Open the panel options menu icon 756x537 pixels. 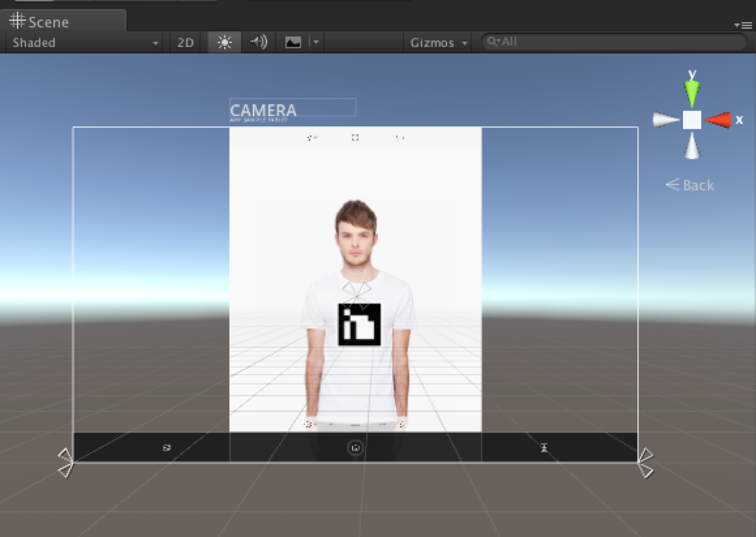click(743, 24)
